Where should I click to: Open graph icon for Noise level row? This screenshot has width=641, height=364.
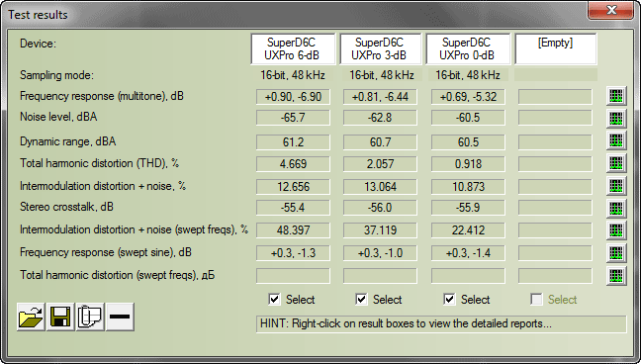pyautogui.click(x=616, y=119)
